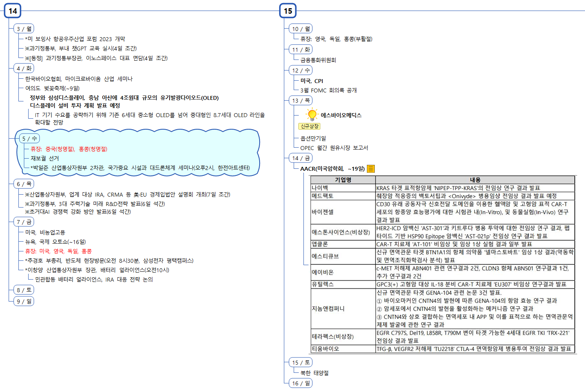
Task: Select week node 14
Action: coord(13,11)
